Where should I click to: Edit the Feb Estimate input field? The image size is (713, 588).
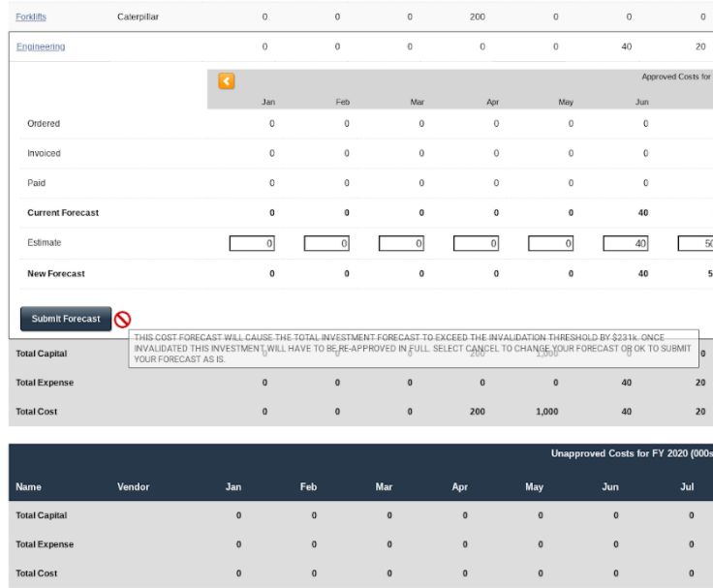(x=326, y=243)
